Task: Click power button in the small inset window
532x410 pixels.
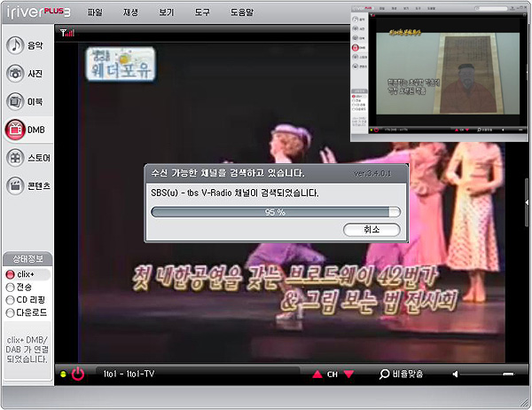Action: coord(376,130)
